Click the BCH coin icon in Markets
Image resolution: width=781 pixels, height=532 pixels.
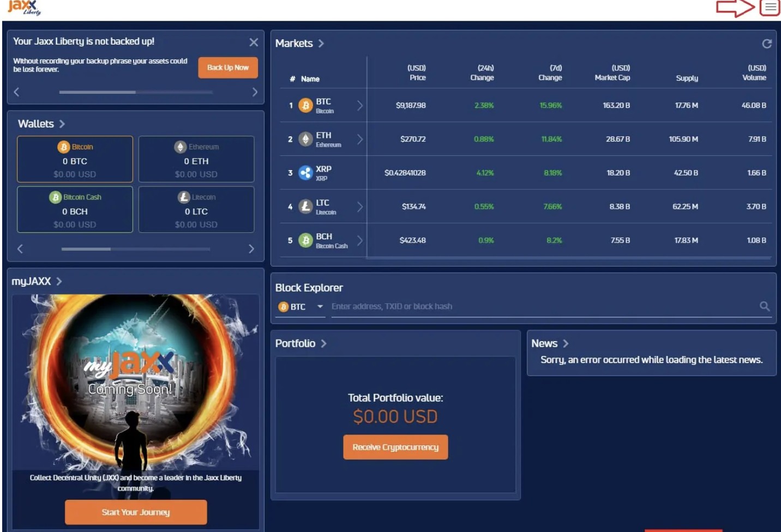click(x=305, y=240)
